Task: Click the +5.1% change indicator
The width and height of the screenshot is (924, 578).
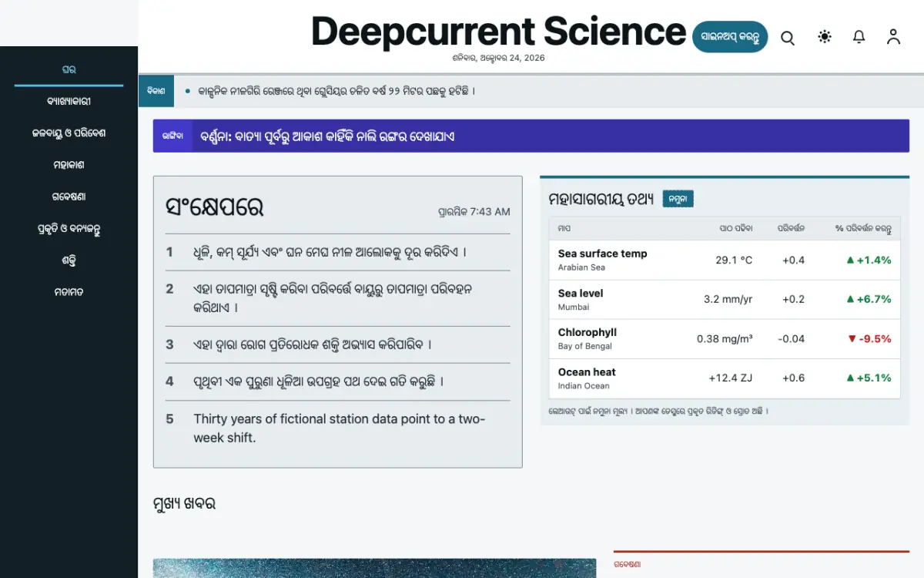Action: click(869, 378)
